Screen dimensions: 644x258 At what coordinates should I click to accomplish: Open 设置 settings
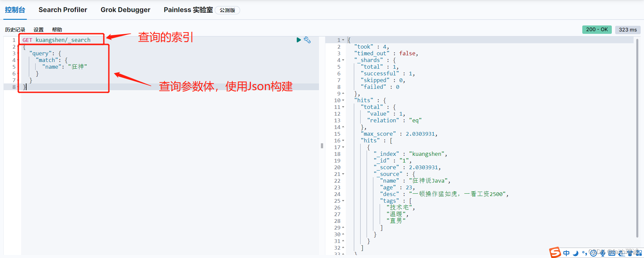tap(39, 29)
